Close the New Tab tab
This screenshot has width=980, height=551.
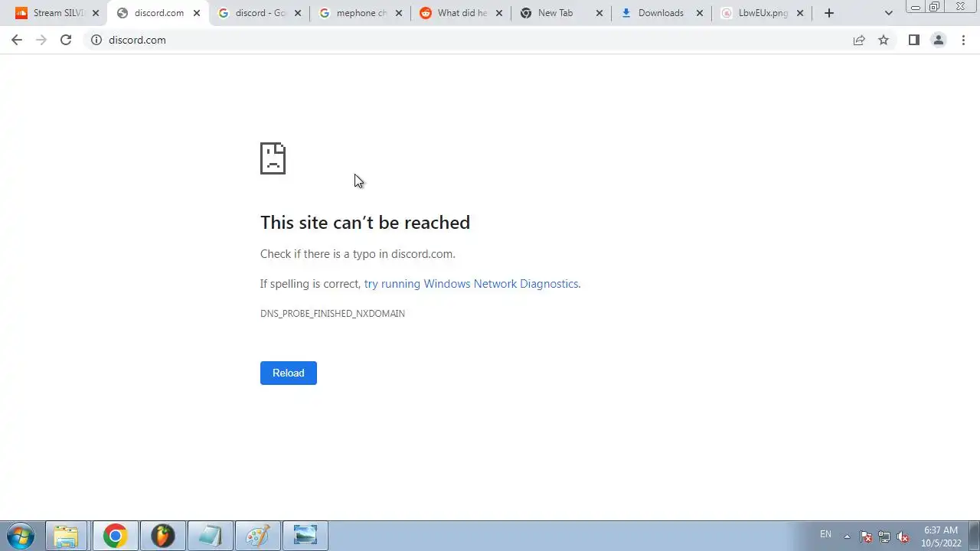599,13
